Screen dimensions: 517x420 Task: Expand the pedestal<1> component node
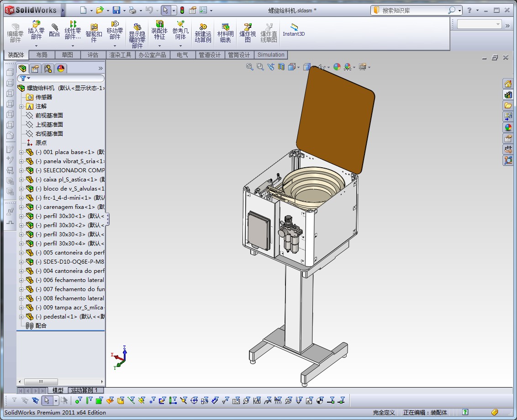(21, 317)
